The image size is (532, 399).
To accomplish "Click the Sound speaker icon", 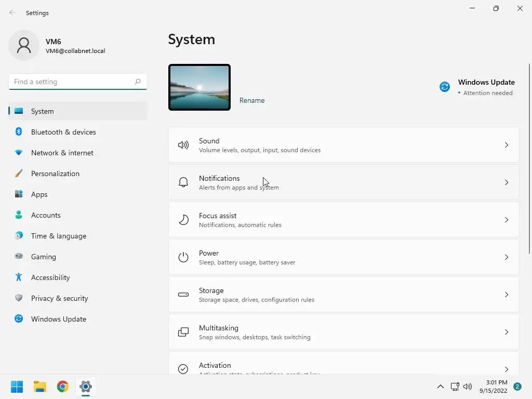I will pyautogui.click(x=183, y=145).
